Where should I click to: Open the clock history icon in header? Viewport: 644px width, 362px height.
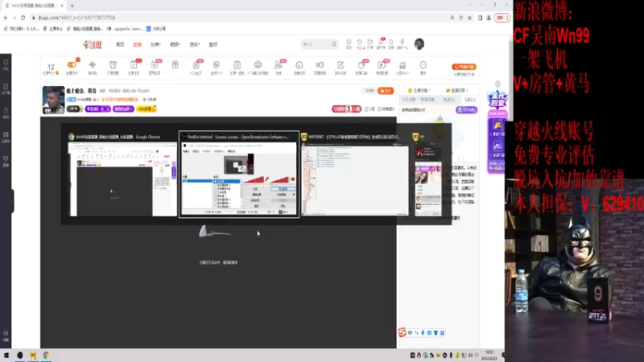[x=349, y=44]
